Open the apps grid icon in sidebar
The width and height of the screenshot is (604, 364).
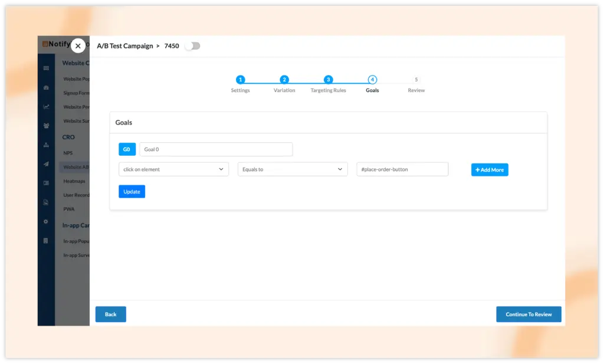46,68
